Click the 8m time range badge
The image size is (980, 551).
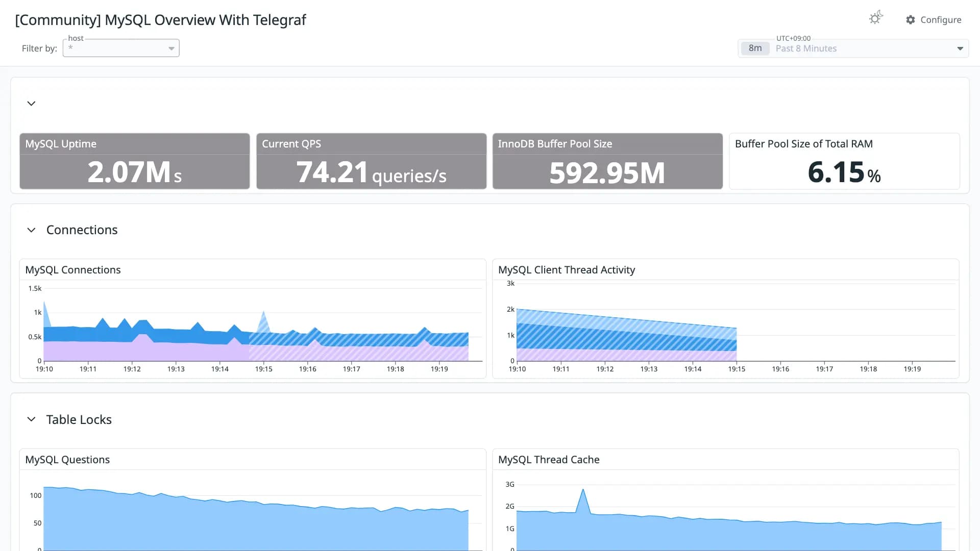pos(755,48)
